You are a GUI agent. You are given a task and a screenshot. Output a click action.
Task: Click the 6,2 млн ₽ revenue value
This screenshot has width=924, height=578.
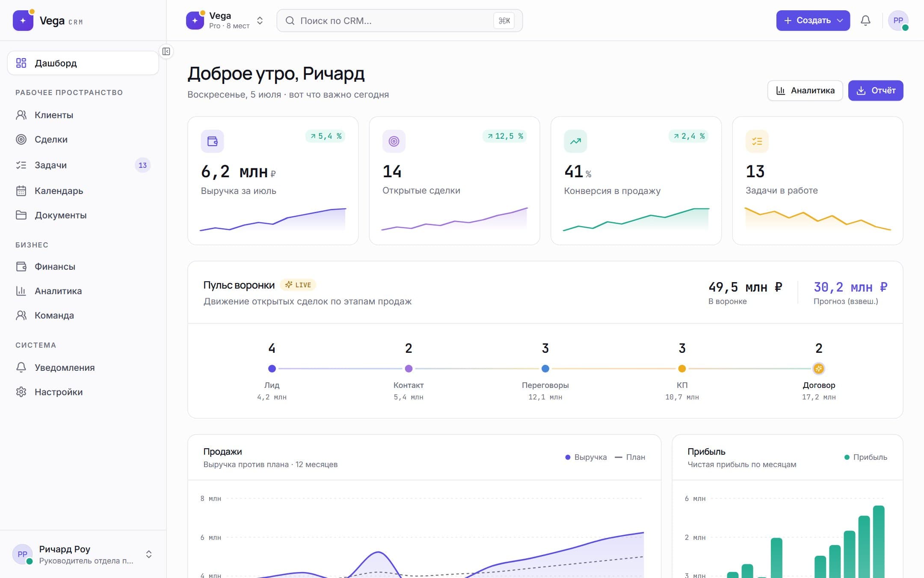pyautogui.click(x=238, y=172)
